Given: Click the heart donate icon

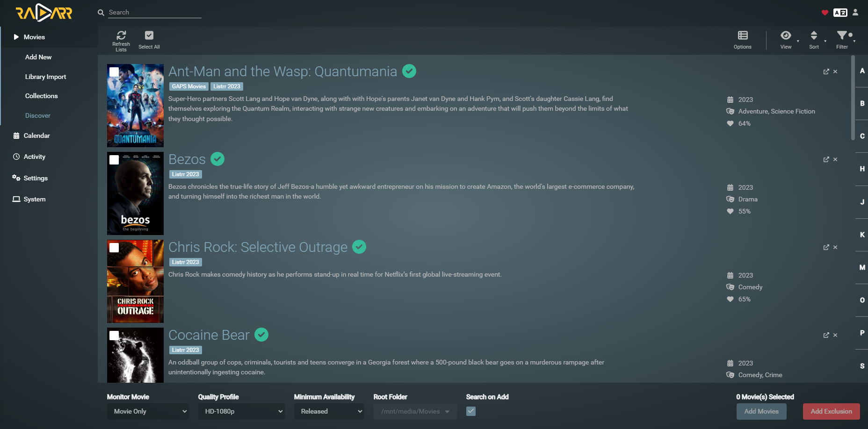Looking at the screenshot, I should click(825, 13).
